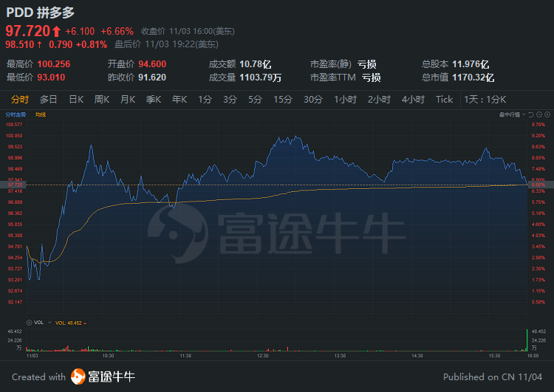Click the 成交额 value 10.78亿
This screenshot has width=554, height=392.
tap(256, 64)
